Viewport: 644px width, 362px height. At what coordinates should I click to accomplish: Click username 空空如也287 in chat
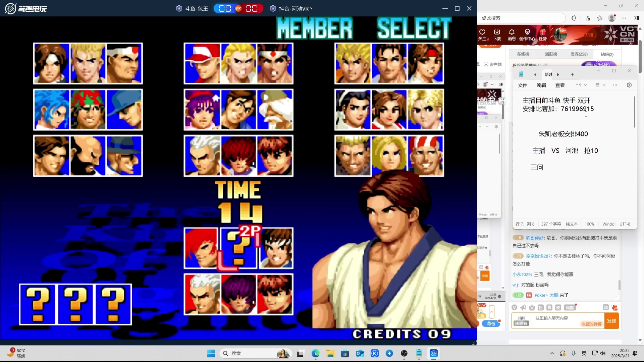(539, 256)
